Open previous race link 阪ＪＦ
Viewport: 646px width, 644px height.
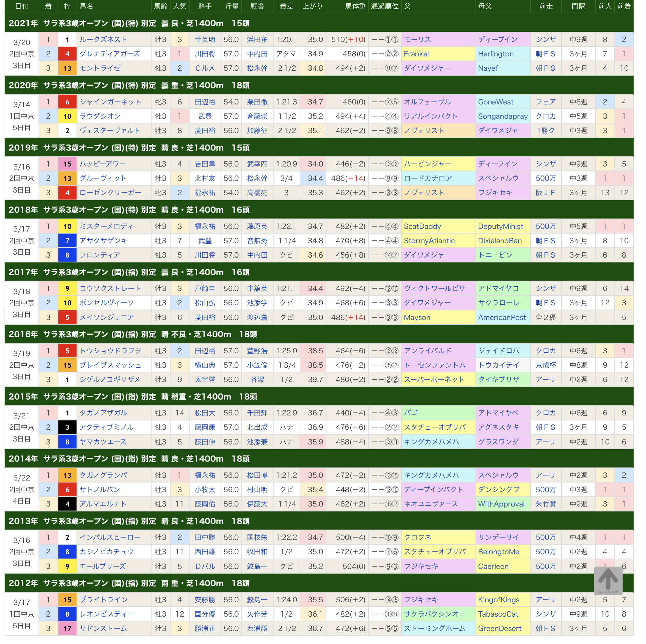coord(545,193)
